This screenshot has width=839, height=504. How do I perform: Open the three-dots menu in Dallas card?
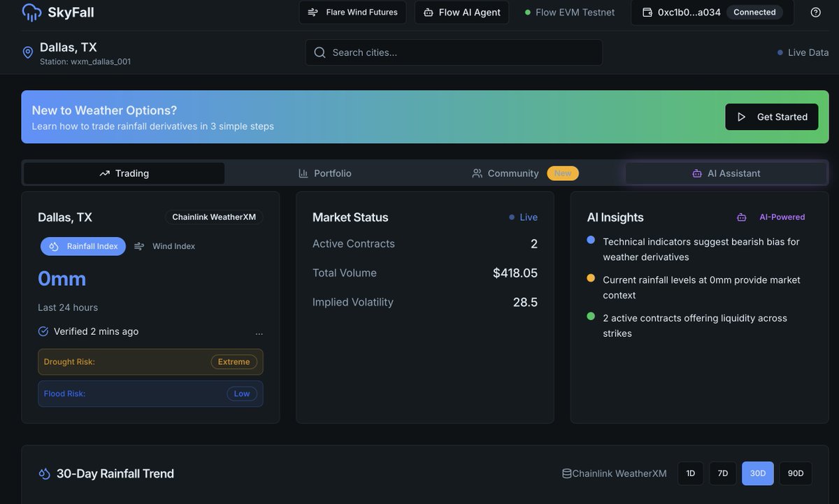[x=259, y=334]
